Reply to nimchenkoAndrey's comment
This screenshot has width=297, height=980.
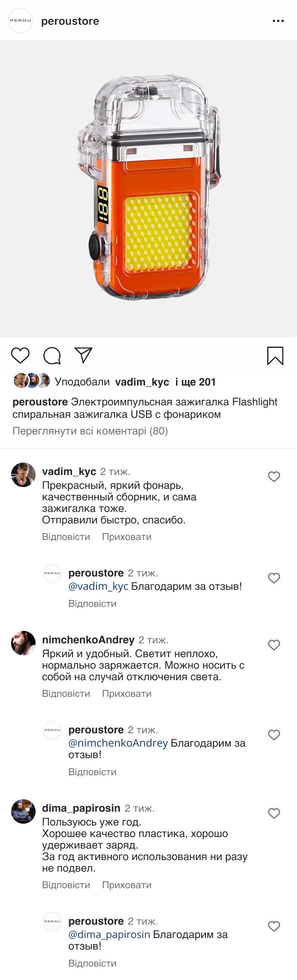point(66,694)
